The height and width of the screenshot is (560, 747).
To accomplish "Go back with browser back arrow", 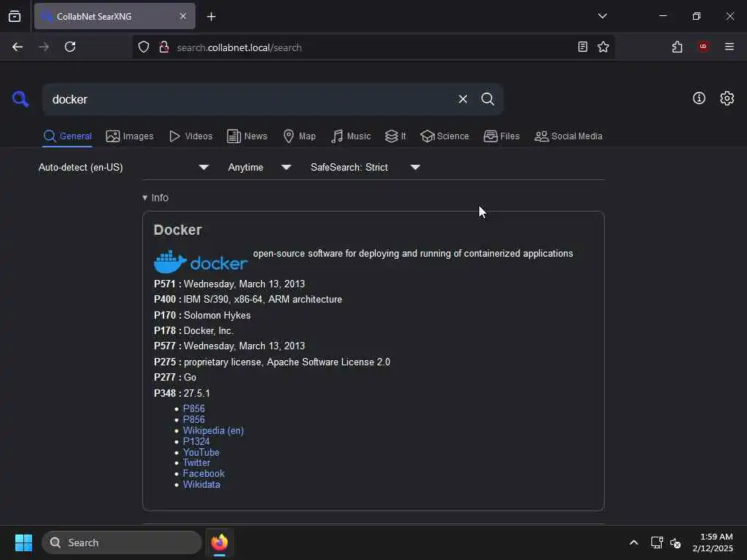I will [x=18, y=47].
